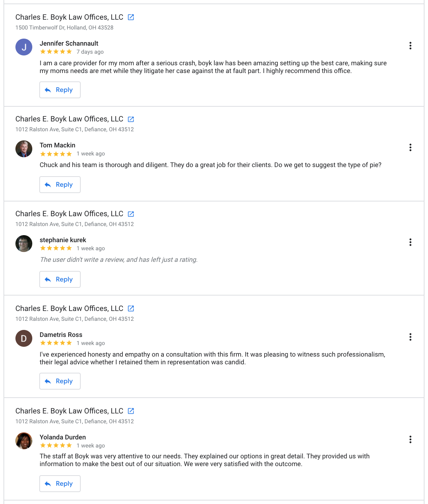Open three-dot menu for Jennifer Schannault's review

(x=410, y=46)
